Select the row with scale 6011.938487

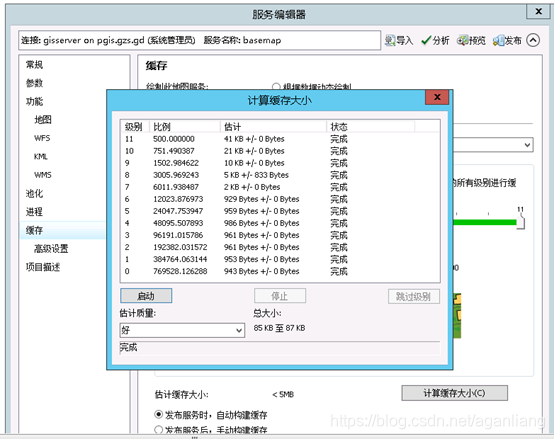[280, 187]
